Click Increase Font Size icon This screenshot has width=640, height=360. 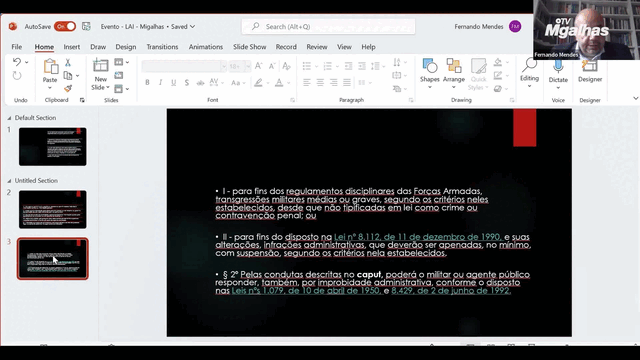258,66
